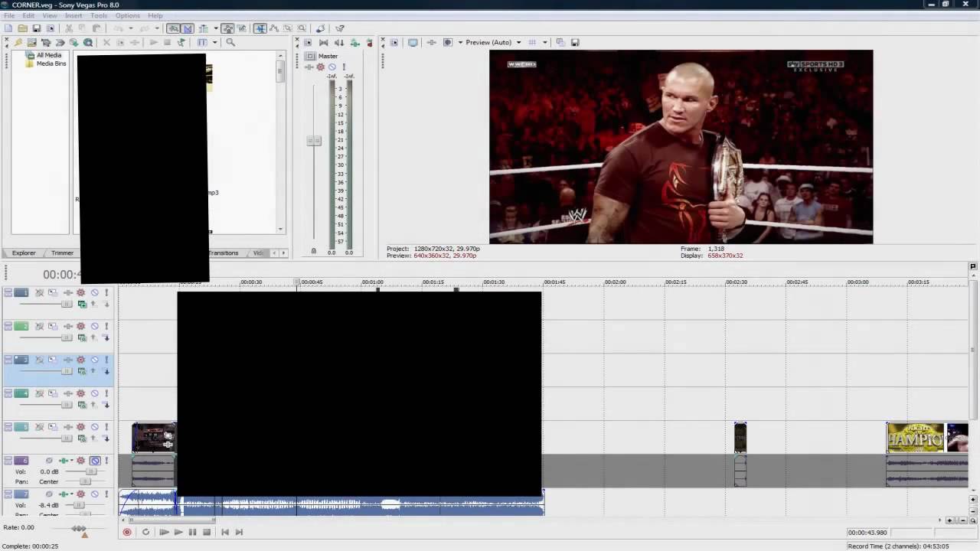Click Downmix Output icon in mixer toolbar
980x551 pixels.
(x=323, y=42)
